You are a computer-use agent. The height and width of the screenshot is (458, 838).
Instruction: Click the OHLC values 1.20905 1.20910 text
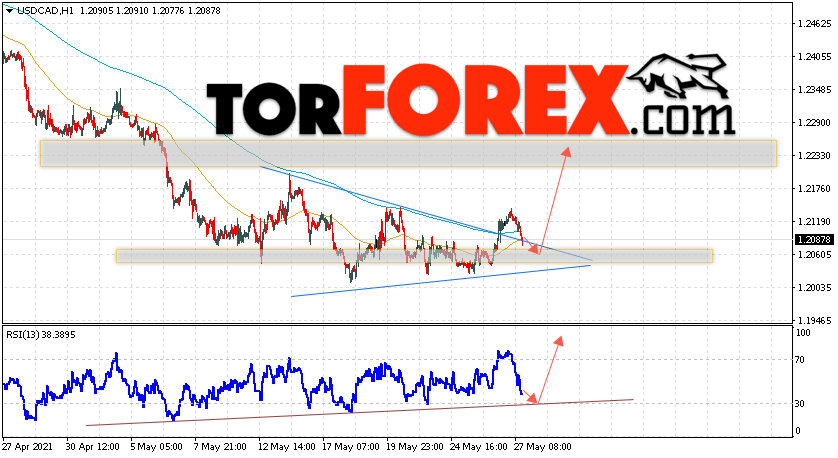(114, 11)
